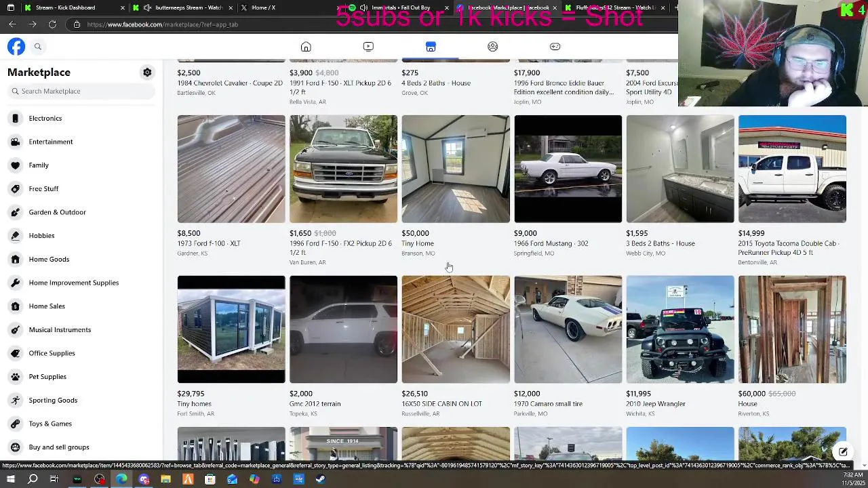This screenshot has width=868, height=488.
Task: Open the 16X50 SIDE CABIN listing photo
Action: [x=456, y=329]
